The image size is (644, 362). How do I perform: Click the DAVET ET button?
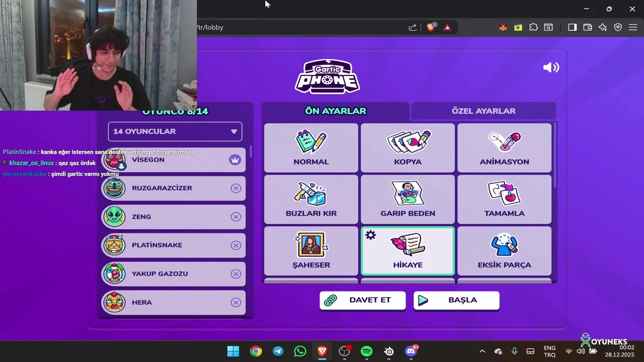tap(362, 300)
